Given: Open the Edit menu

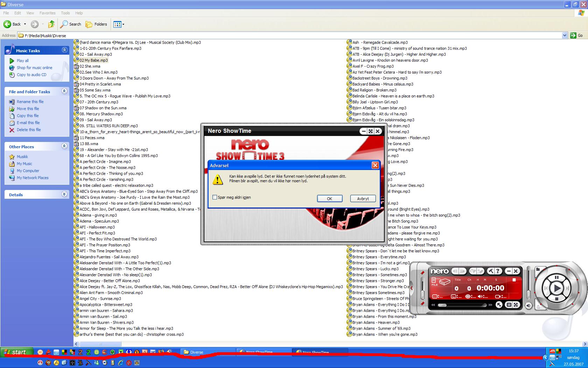Looking at the screenshot, I should point(17,13).
